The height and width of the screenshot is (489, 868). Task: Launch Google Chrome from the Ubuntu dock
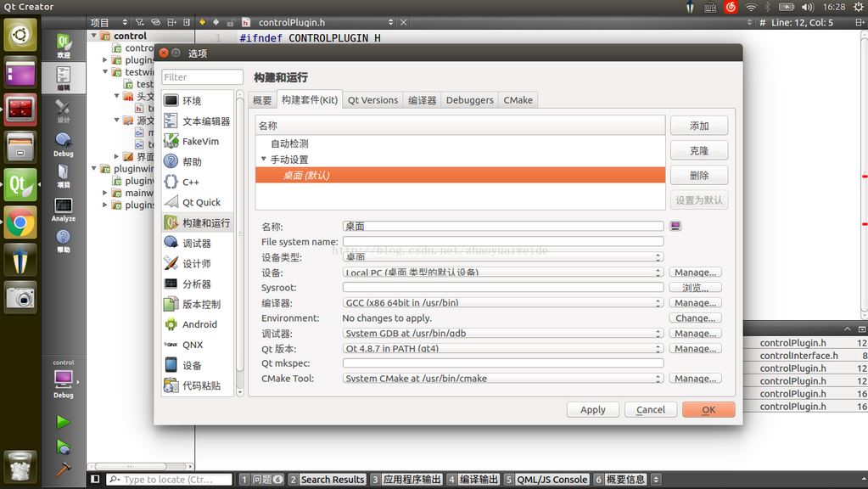coord(20,222)
